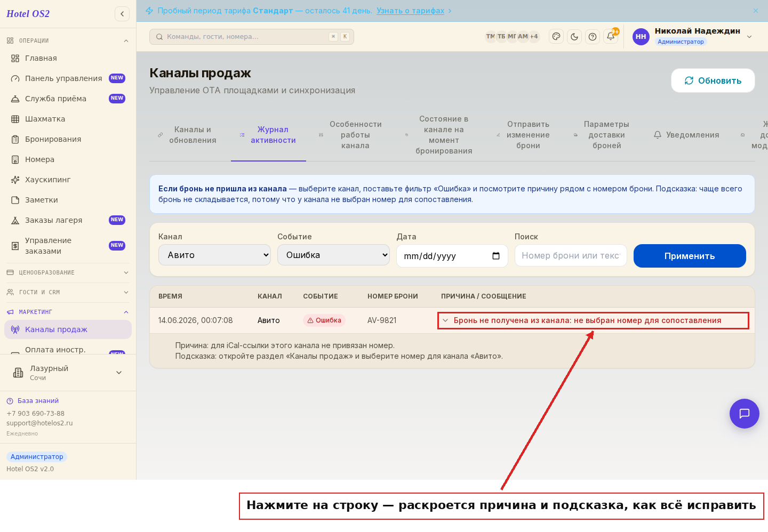
Task: Click support@hotelos2.ru email text
Action: (x=39, y=423)
